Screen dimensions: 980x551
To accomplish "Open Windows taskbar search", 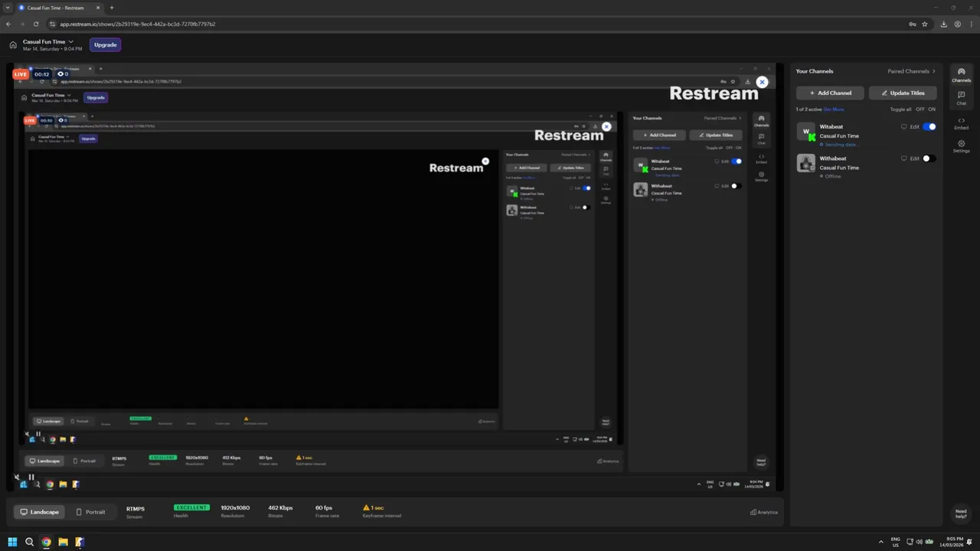I will 29,542.
